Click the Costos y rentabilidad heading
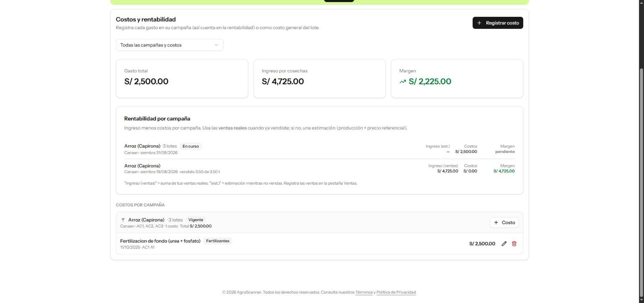The image size is (644, 303). tap(146, 19)
